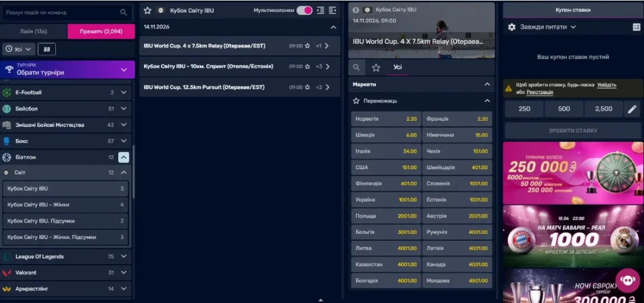This screenshot has width=644, height=303.
Task: Click the markets search magnifier icon
Action: click(x=357, y=68)
